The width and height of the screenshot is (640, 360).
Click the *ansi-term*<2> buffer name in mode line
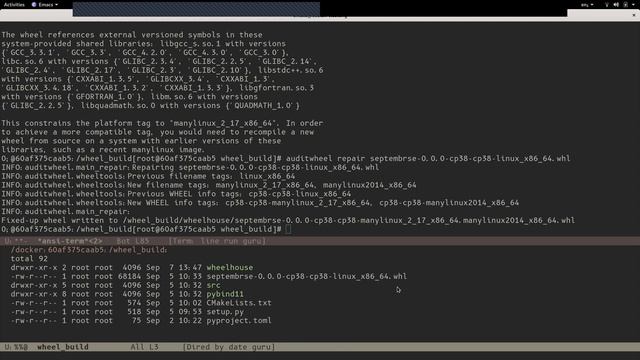tap(70, 241)
